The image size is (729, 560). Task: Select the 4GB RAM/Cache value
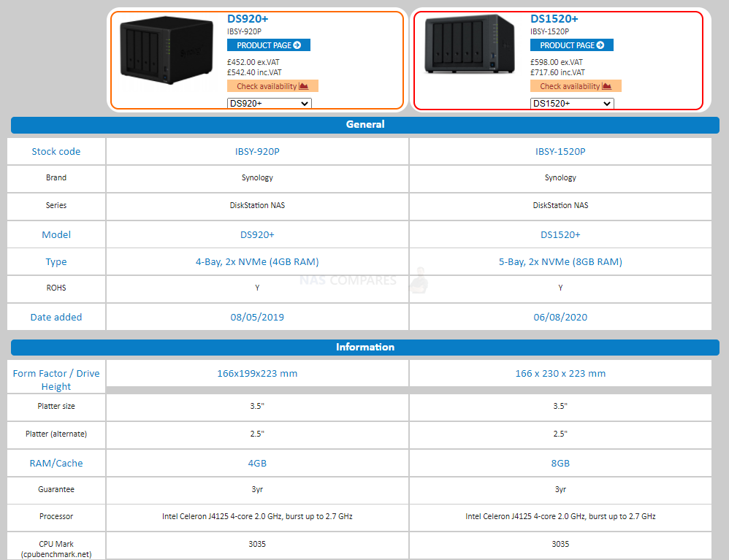[x=257, y=464]
